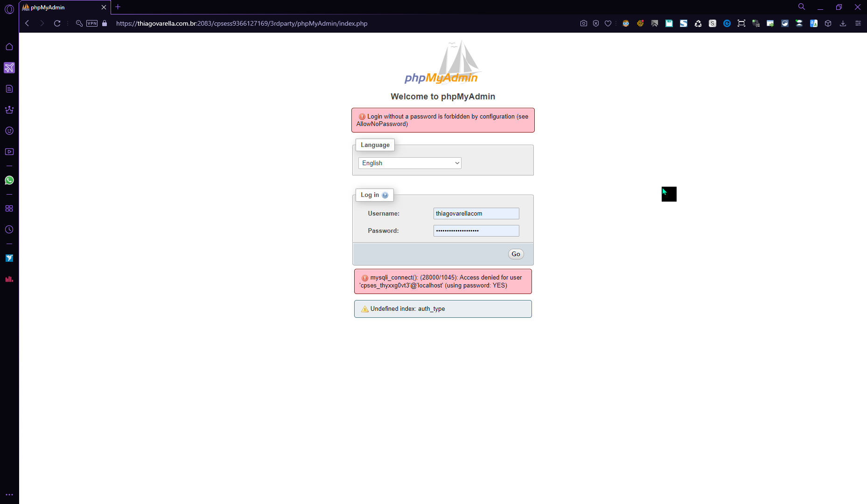Click the 'Welcome to phpMyAdmin' heading

click(443, 97)
